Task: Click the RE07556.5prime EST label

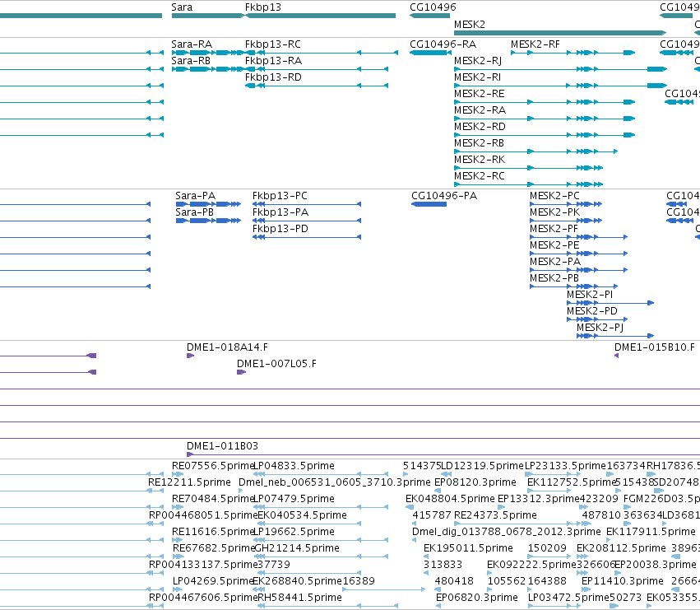Action: 212,466
